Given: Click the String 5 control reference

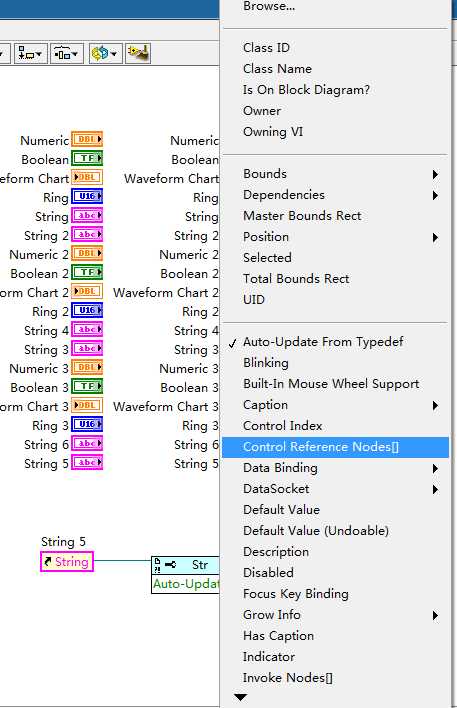Looking at the screenshot, I should (67, 562).
